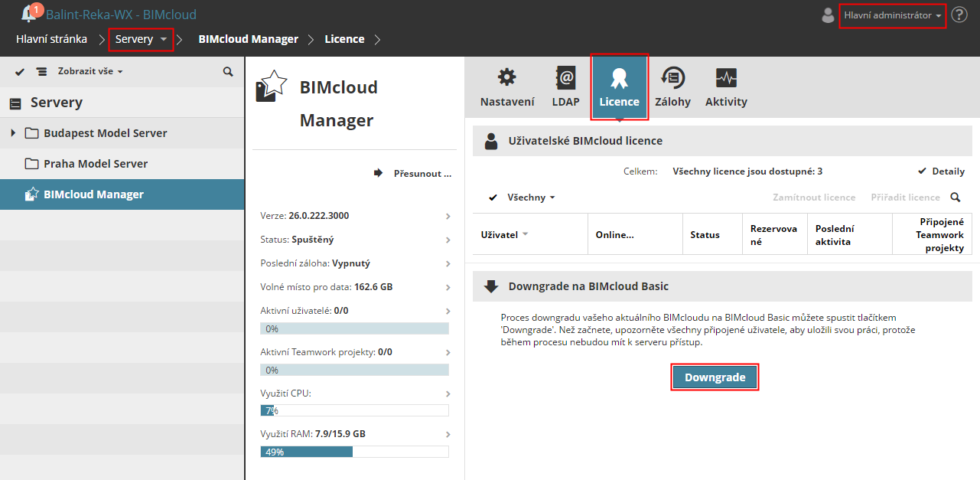Click the list view icon beside Zobrazit vše

pyautogui.click(x=41, y=71)
